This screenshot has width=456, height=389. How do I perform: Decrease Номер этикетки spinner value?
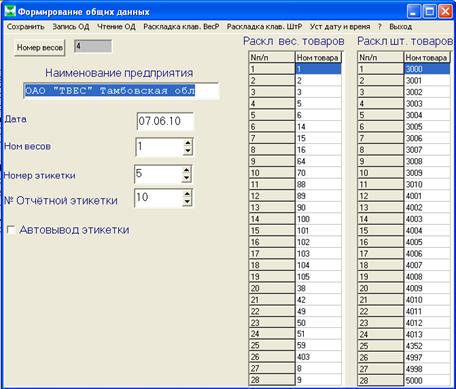(x=187, y=178)
